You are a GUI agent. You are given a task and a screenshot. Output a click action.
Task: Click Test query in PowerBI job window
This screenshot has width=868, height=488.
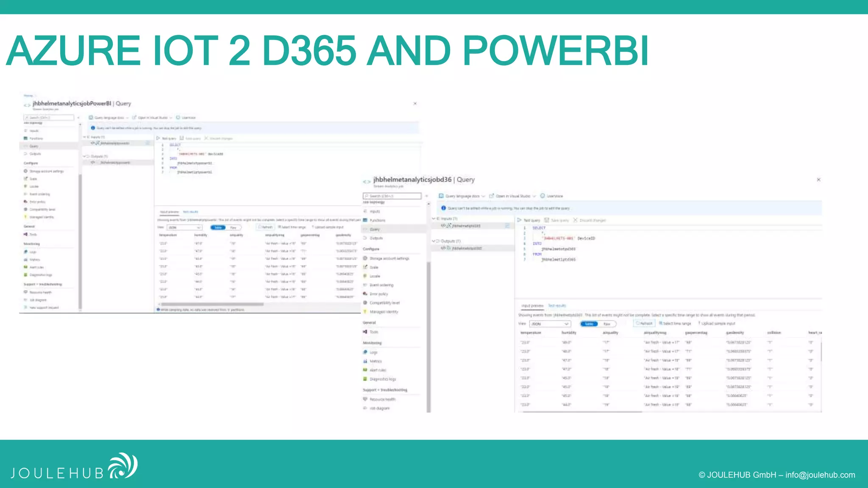click(x=166, y=139)
